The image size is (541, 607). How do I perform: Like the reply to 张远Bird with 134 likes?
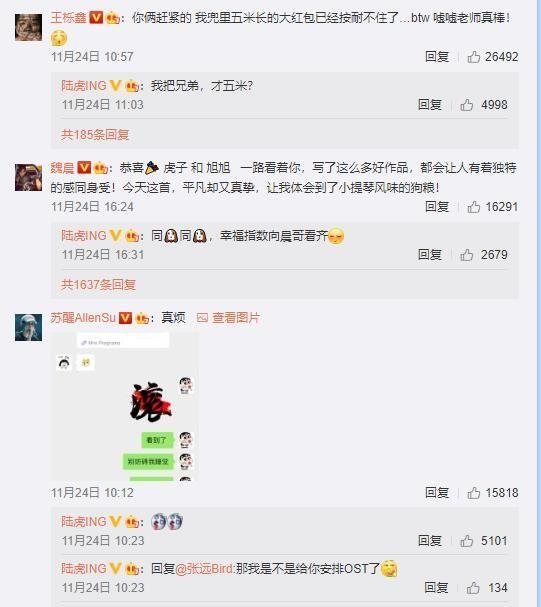coord(473,588)
